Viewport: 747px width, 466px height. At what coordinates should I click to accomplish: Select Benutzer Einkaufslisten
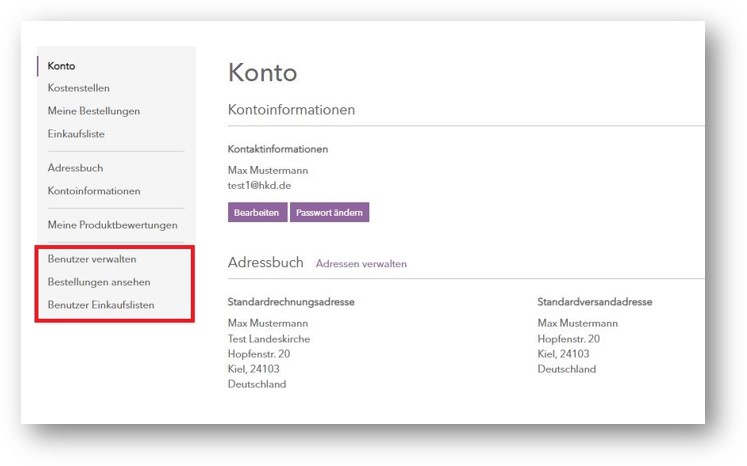(x=101, y=305)
